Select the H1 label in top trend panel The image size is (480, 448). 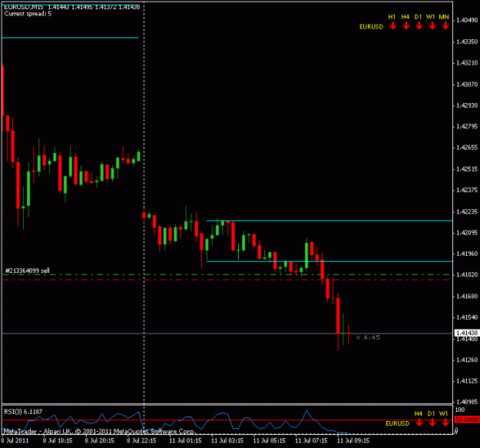(x=392, y=17)
